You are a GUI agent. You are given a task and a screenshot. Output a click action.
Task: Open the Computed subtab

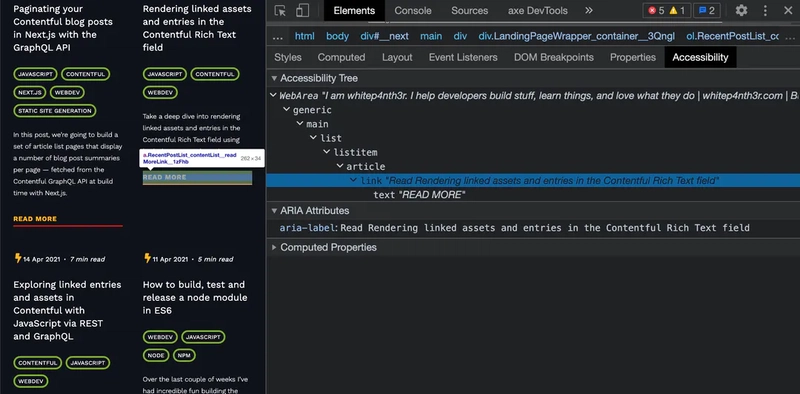(341, 57)
